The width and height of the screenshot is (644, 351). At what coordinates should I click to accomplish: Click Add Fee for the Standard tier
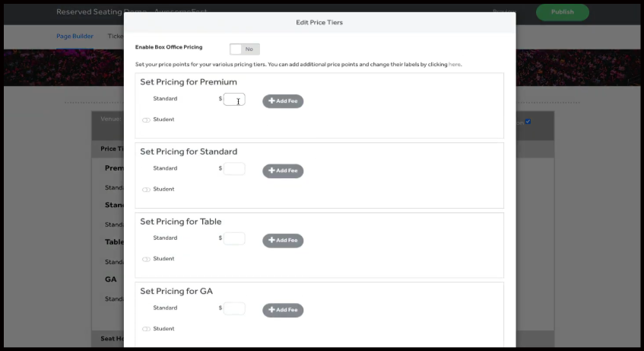click(283, 171)
